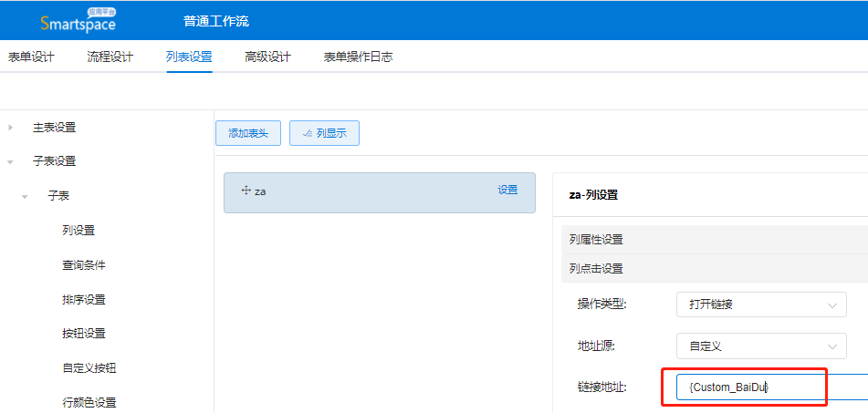Open the 表单操作日志 tab
This screenshot has width=868, height=413.
[358, 57]
